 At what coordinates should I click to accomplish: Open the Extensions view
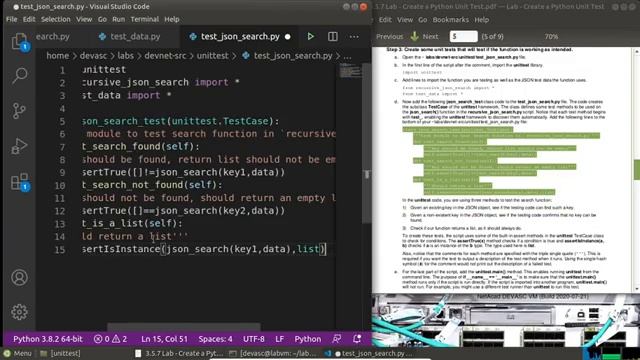tap(19, 182)
